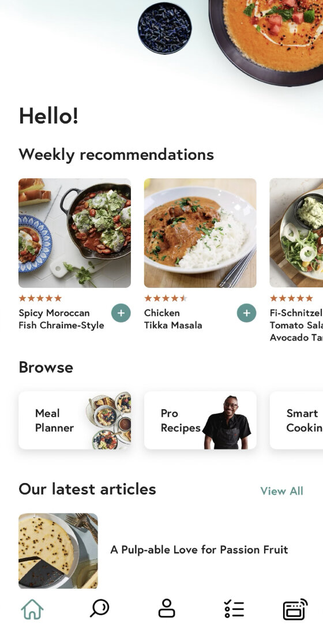Open the Pro Recipes card
The image size is (323, 644).
coord(200,420)
